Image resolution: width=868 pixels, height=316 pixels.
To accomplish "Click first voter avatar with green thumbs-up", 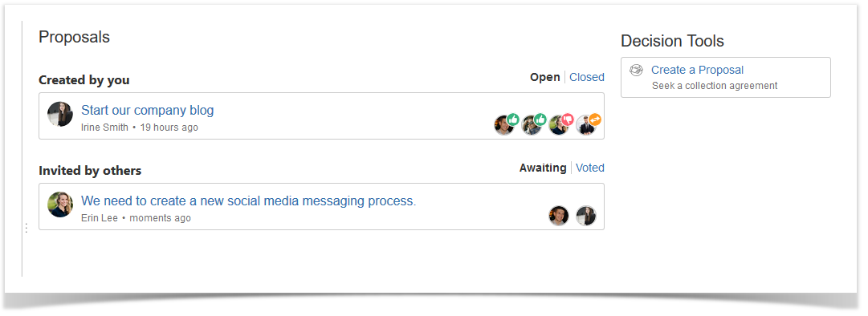I will click(503, 125).
